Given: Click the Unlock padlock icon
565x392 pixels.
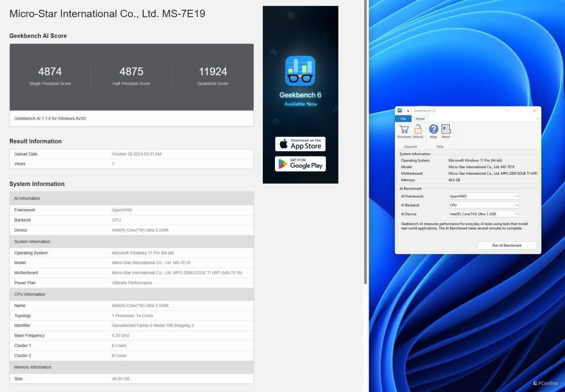Looking at the screenshot, I should (418, 130).
